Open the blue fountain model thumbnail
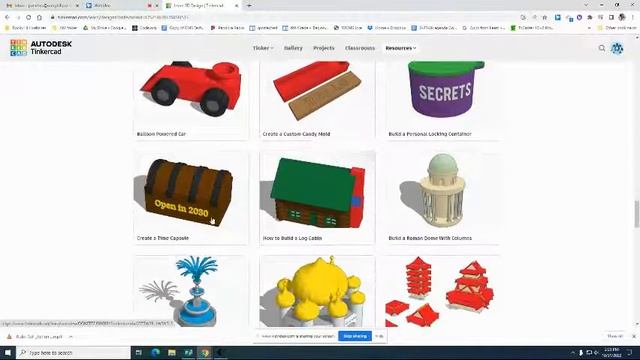640x360 pixels. (x=191, y=291)
